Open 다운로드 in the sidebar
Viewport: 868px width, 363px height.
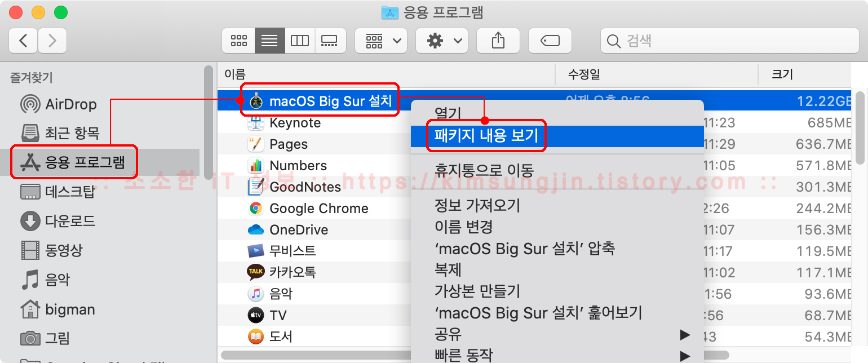tap(57, 220)
